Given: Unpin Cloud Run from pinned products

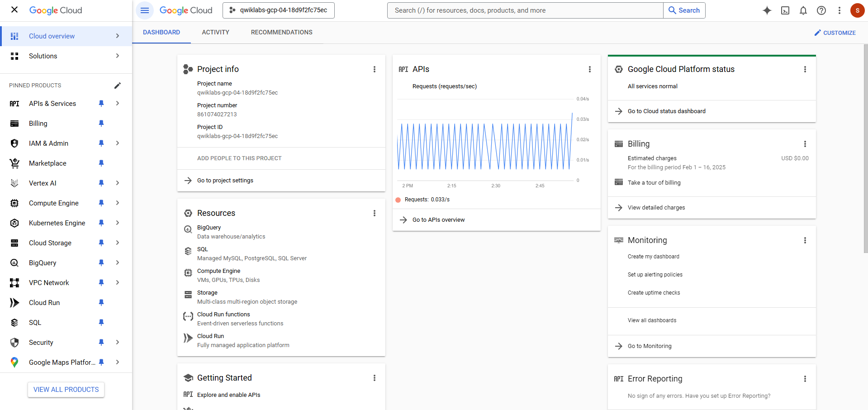Looking at the screenshot, I should [101, 303].
